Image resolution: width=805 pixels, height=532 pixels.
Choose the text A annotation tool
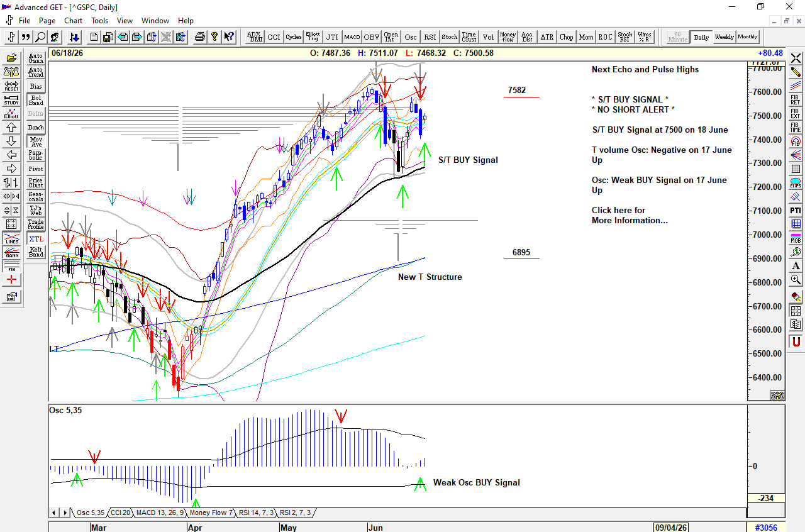click(x=796, y=265)
